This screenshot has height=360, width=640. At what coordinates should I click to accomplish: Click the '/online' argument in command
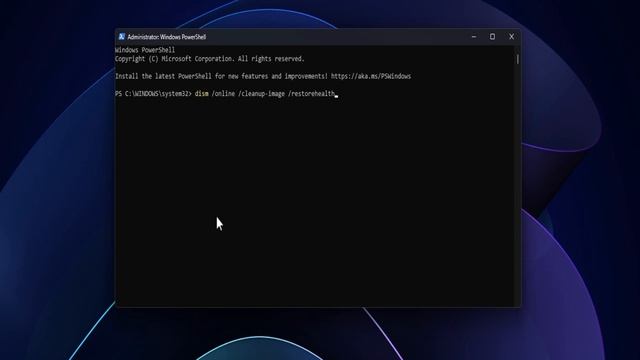tap(223, 94)
